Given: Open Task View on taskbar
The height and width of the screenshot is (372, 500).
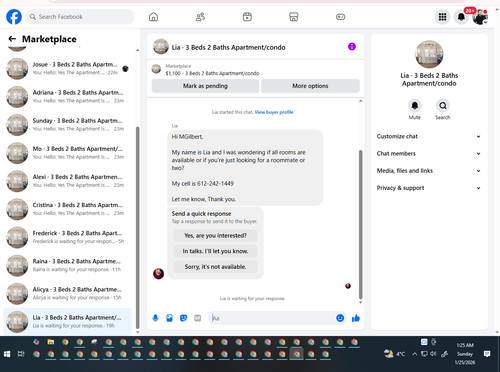Looking at the screenshot, I should (21, 354).
